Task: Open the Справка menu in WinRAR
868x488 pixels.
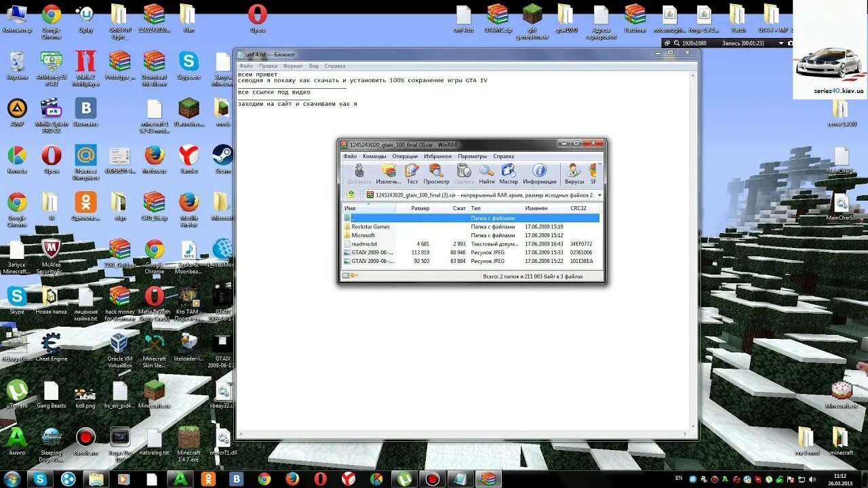Action: (504, 157)
